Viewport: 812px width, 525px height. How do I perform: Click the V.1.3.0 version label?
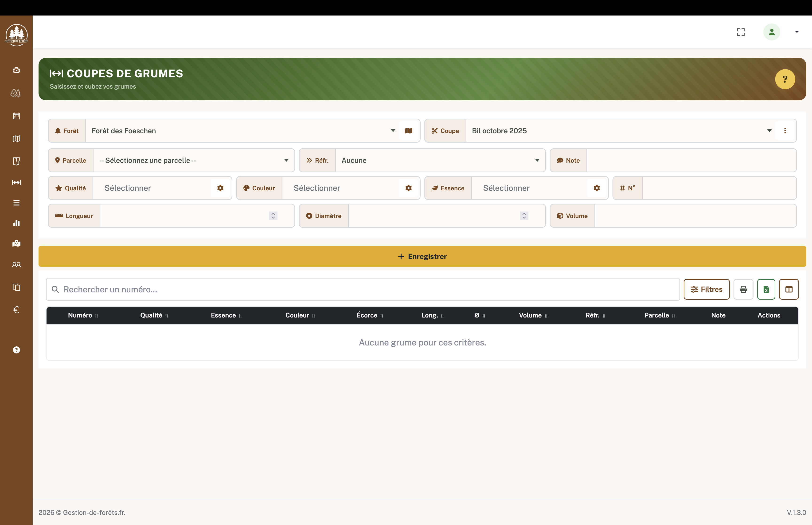tap(796, 513)
